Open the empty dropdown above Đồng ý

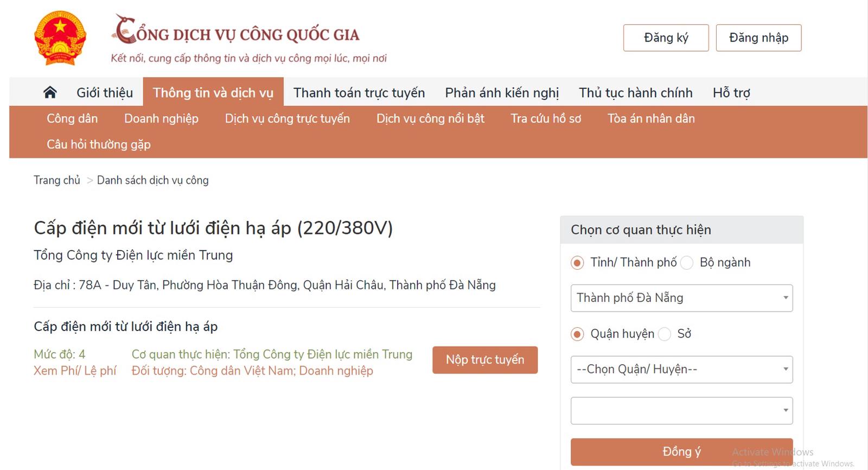point(681,411)
